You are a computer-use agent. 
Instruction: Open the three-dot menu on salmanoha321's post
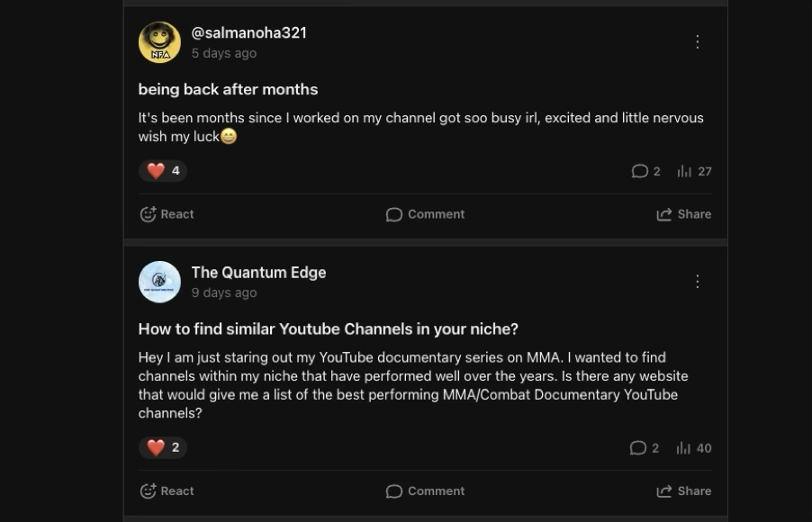tap(698, 41)
